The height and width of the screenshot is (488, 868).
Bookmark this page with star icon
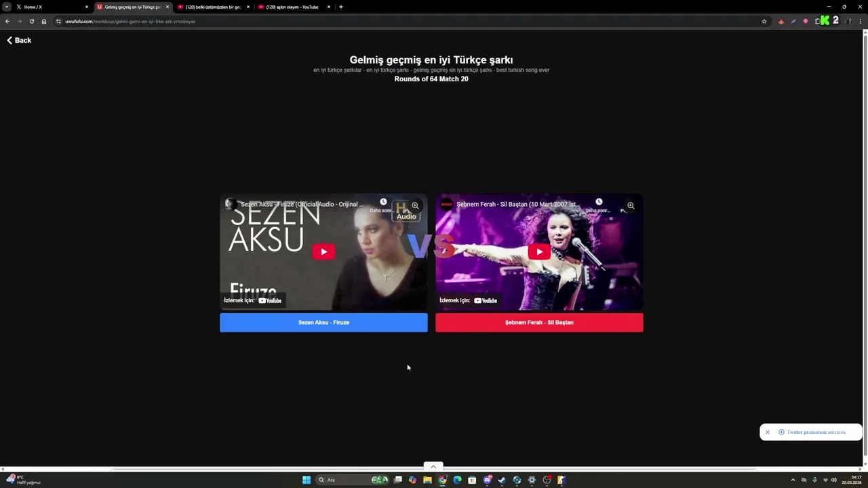coord(764,21)
